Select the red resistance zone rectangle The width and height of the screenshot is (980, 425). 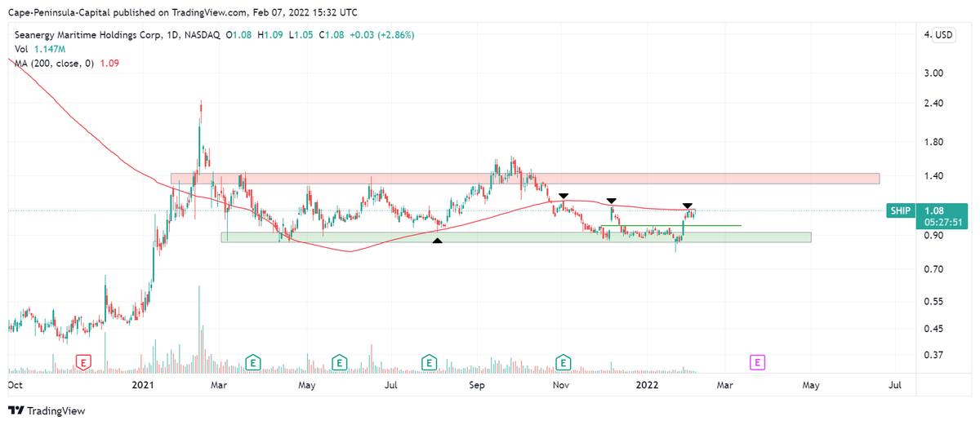point(525,178)
